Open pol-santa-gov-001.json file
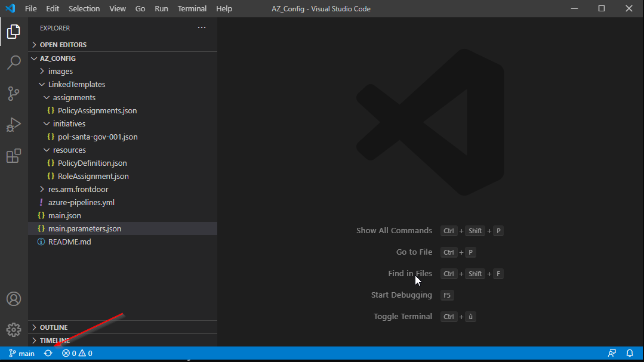Screen dimensions: 644x362 98,137
